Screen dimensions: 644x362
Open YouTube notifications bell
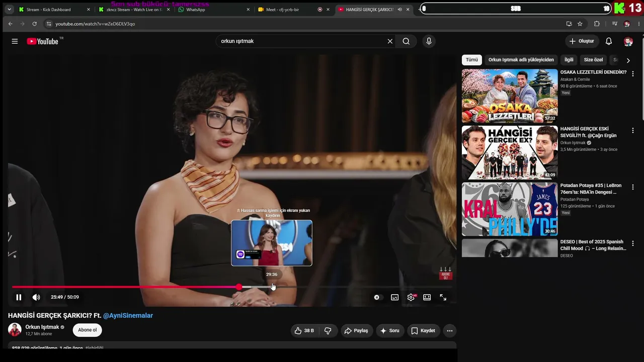(609, 41)
